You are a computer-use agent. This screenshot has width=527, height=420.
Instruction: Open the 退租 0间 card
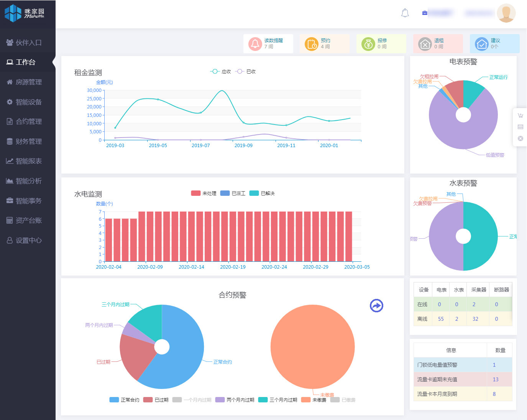438,44
